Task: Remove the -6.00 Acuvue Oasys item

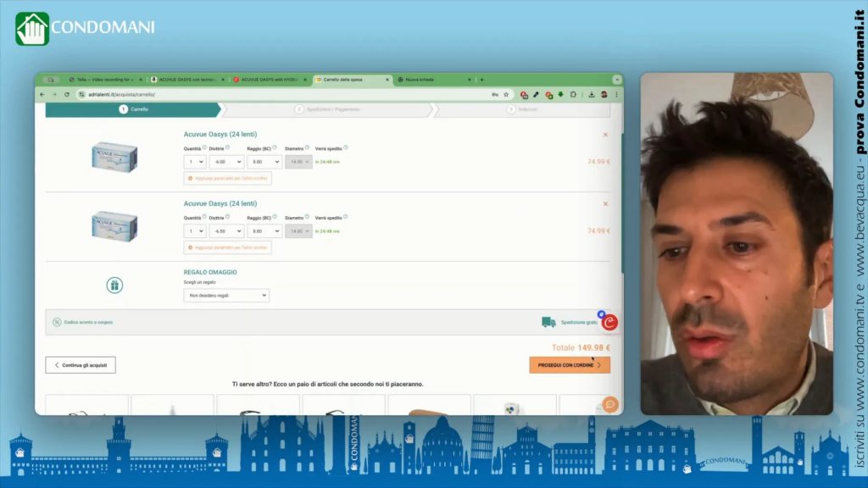Action: coord(605,135)
